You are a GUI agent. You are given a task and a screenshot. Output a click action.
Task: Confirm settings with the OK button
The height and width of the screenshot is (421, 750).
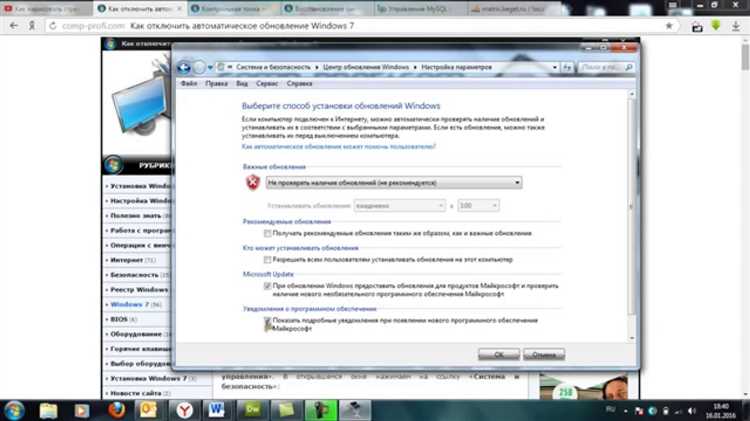point(499,355)
